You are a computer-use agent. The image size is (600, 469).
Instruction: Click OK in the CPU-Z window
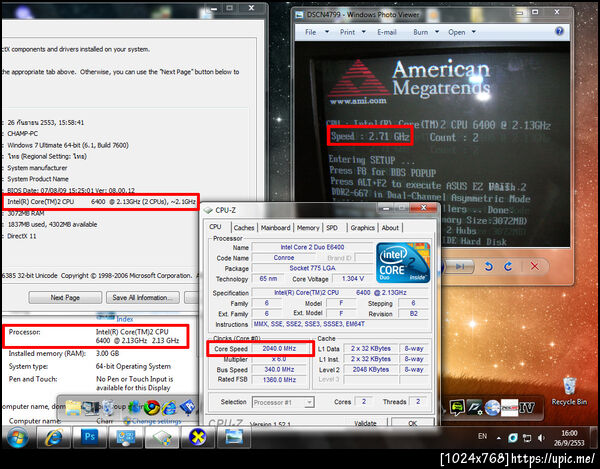click(412, 423)
